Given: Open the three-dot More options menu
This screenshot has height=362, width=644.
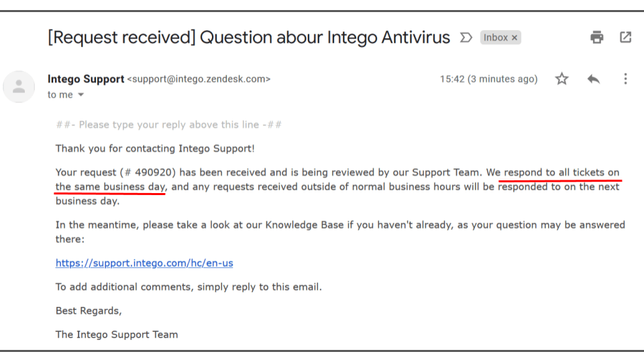Looking at the screenshot, I should coord(625,79).
